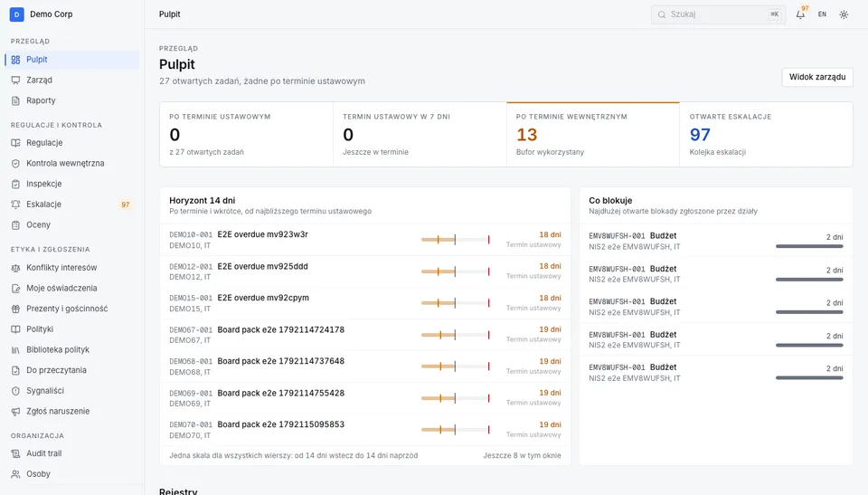
Task: Click the Biblioteka polityk library icon
Action: click(x=15, y=350)
